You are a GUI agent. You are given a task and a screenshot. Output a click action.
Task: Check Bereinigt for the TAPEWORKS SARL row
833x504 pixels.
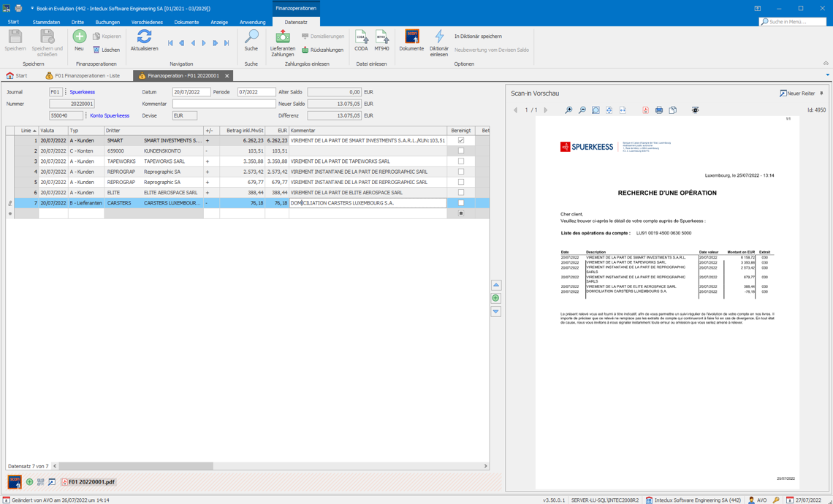click(460, 161)
